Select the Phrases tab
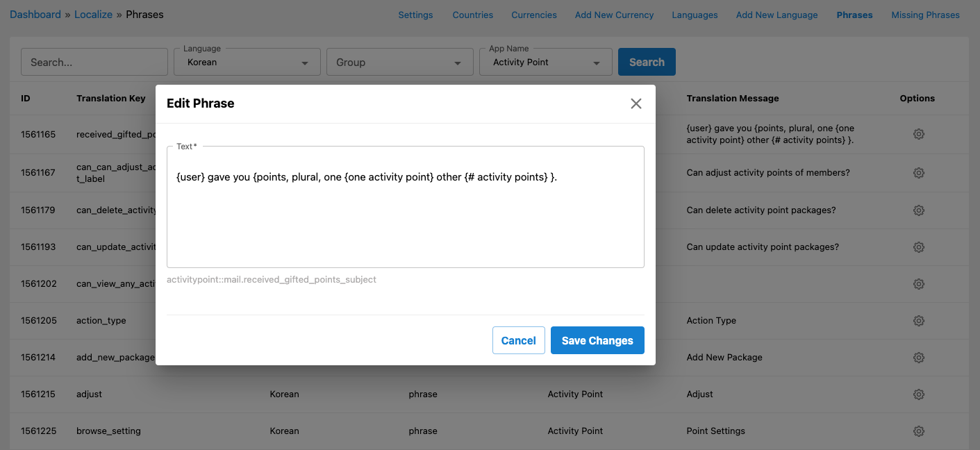Viewport: 980px width, 450px height. tap(854, 15)
